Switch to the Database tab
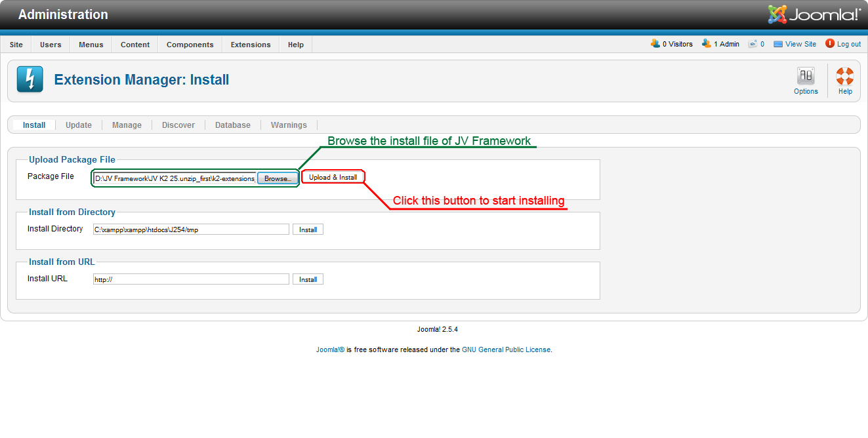The image size is (868, 438). tap(233, 125)
